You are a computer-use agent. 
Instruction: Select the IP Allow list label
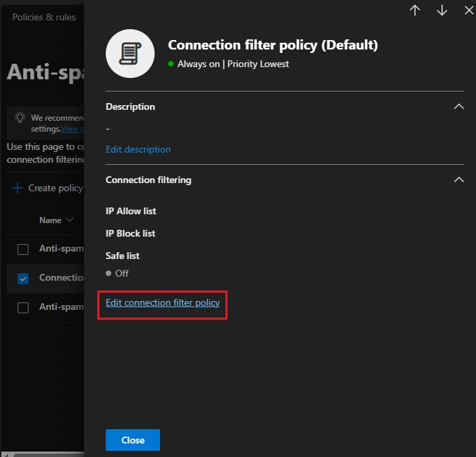[131, 211]
